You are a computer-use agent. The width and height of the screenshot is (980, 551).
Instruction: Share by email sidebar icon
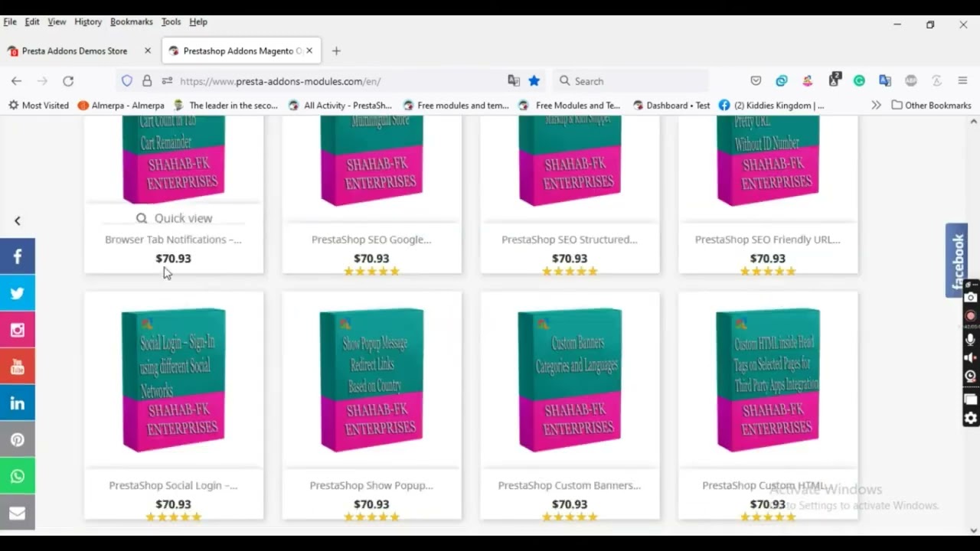click(18, 513)
